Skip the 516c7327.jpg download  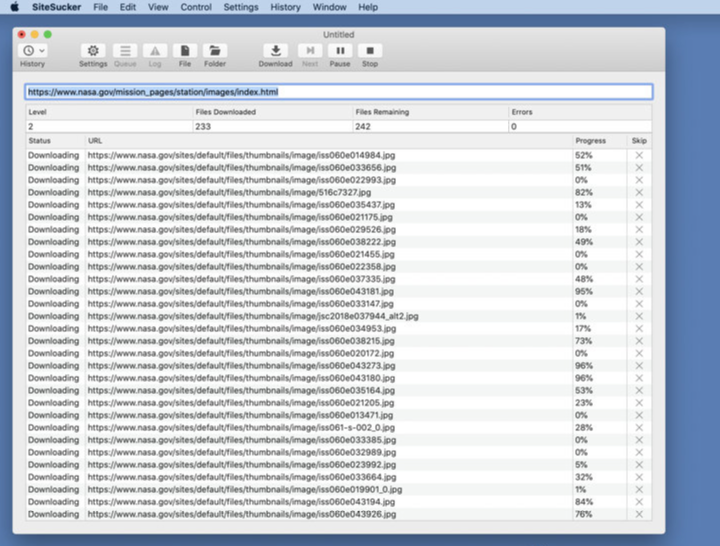point(639,192)
